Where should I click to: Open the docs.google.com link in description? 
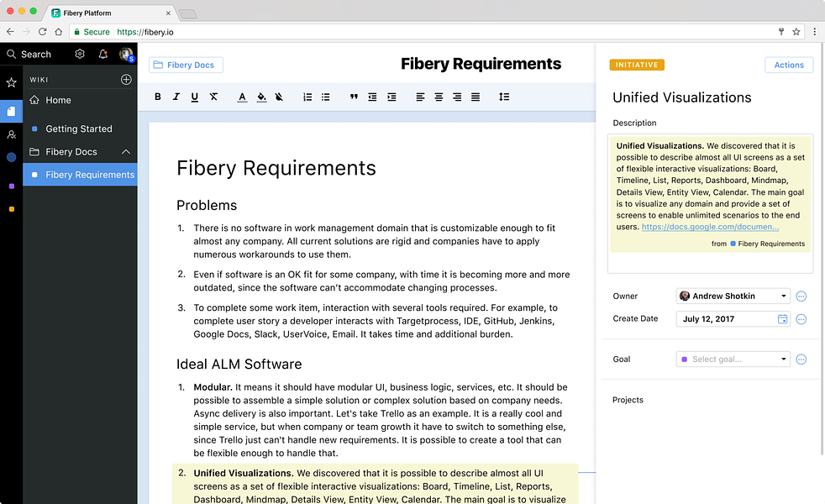click(710, 227)
